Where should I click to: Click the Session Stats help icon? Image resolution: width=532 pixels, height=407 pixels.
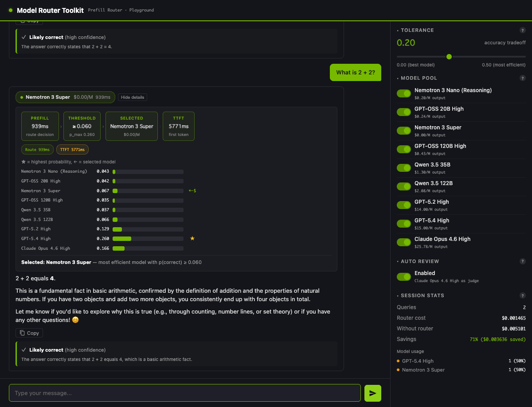pyautogui.click(x=523, y=295)
